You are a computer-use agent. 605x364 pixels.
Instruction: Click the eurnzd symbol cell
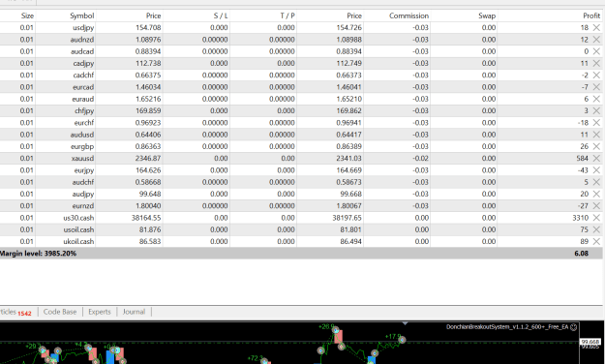[82, 206]
